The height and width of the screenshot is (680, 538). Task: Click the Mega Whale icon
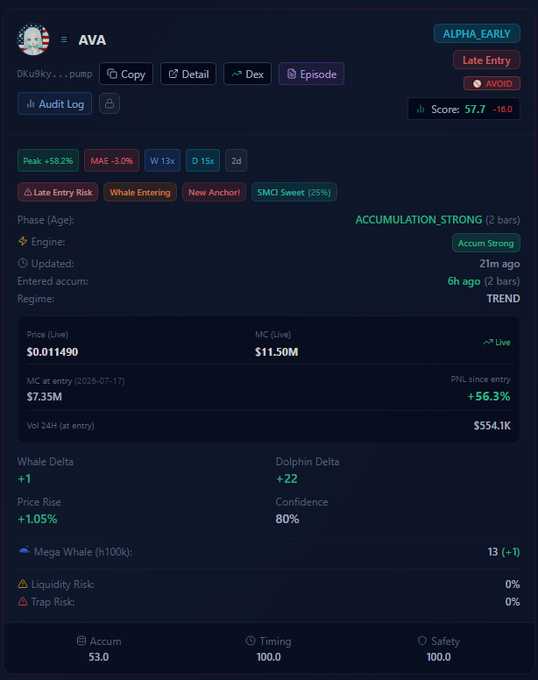pyautogui.click(x=24, y=551)
